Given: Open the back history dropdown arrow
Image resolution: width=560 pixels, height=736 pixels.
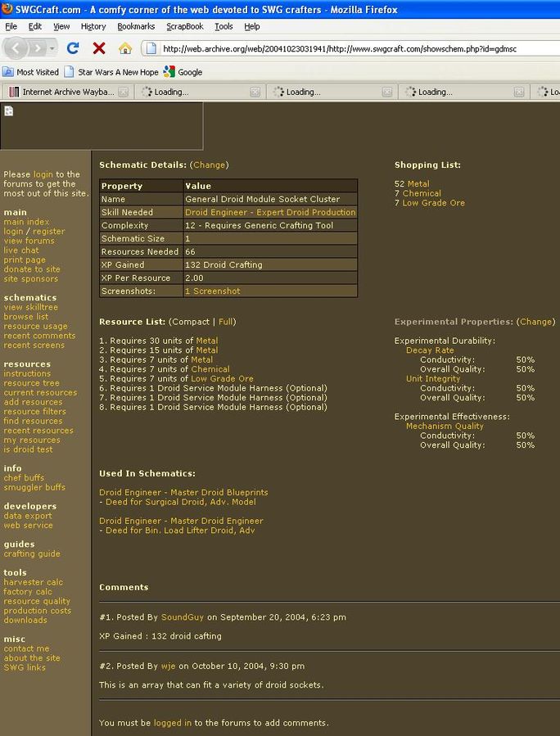Looking at the screenshot, I should coord(52,48).
